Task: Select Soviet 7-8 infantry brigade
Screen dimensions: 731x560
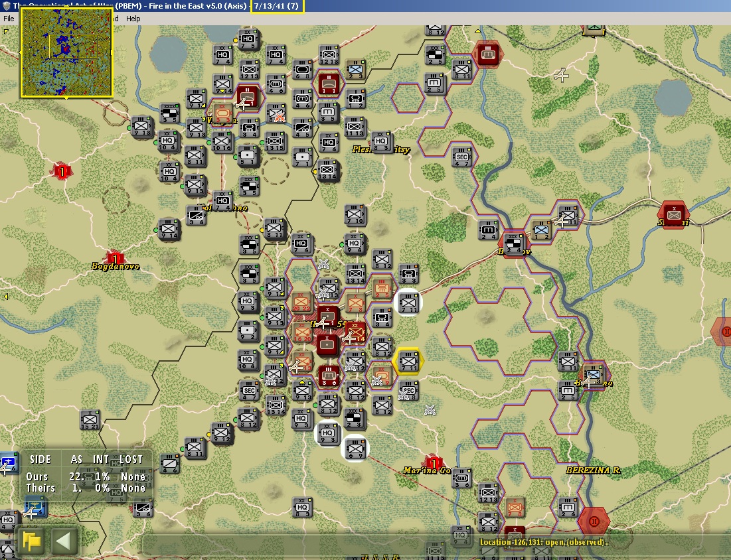Action: (355, 303)
